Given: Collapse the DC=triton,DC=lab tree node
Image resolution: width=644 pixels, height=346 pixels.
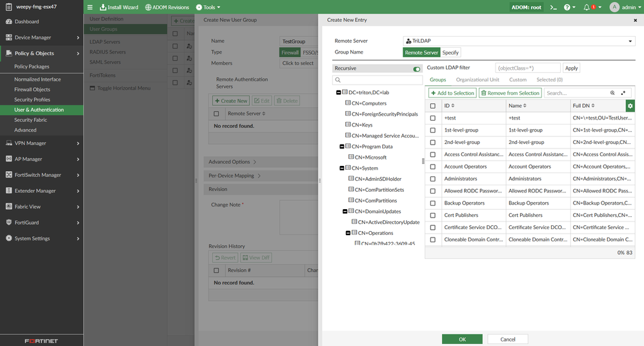Looking at the screenshot, I should [x=338, y=92].
